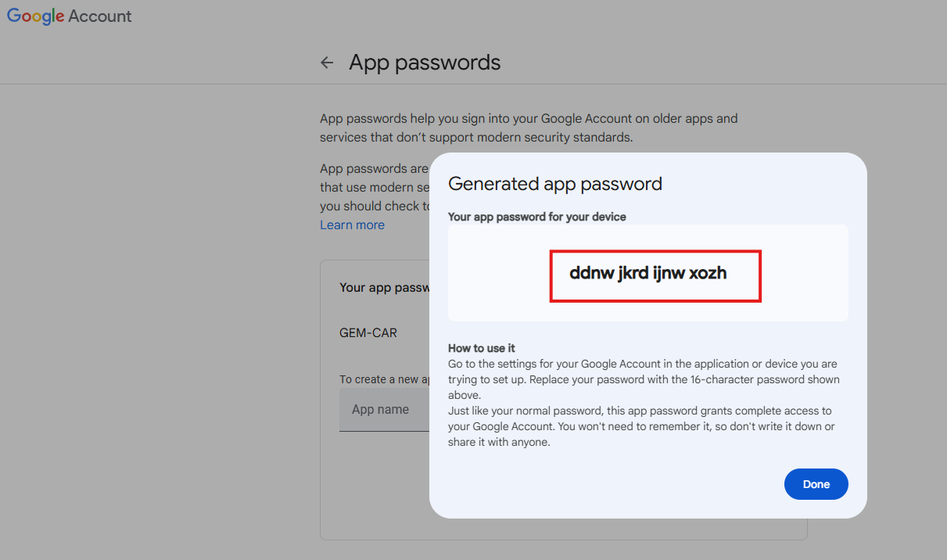Click the App passwords page heading
Screen dimensions: 947x560
425,63
